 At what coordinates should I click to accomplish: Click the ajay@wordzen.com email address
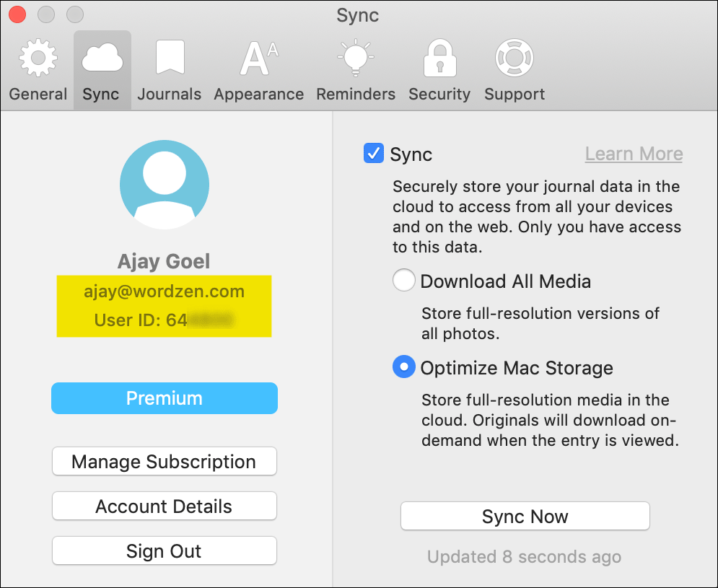(x=165, y=292)
